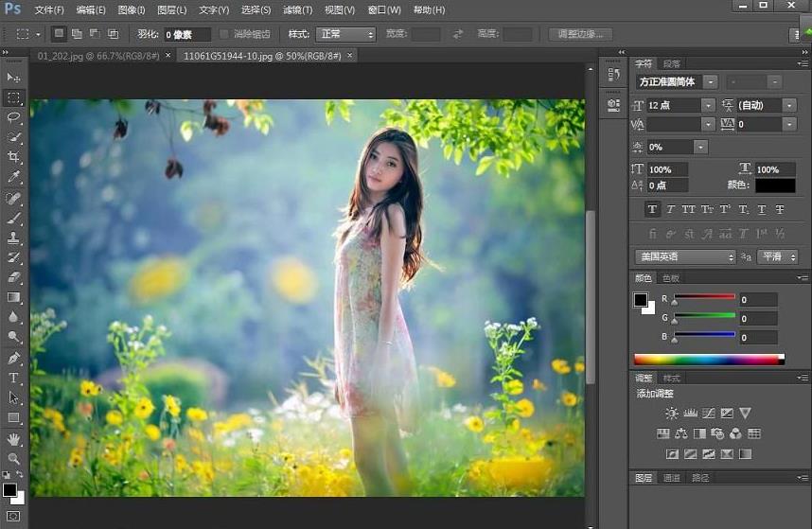Image resolution: width=812 pixels, height=529 pixels.
Task: Open the 样式 dropdown set to 正常
Action: coord(344,34)
